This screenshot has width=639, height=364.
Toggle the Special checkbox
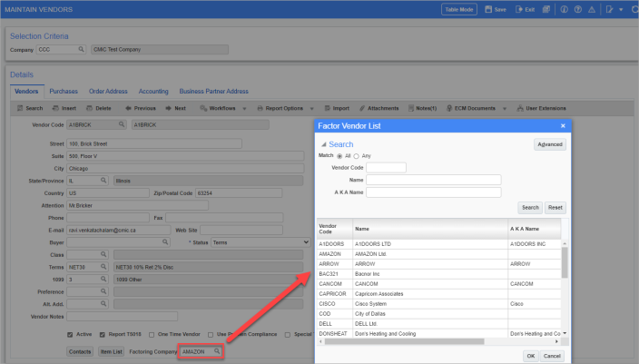pyautogui.click(x=288, y=335)
